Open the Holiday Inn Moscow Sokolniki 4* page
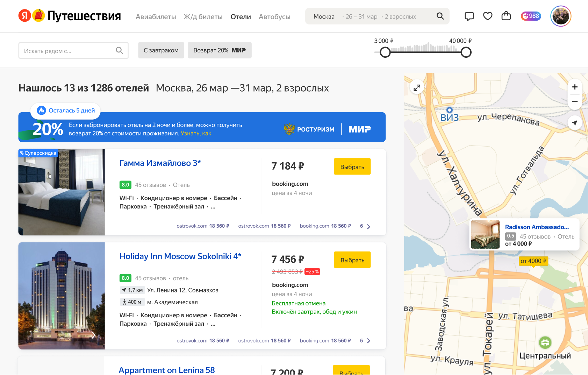Viewport: 588px width, 375px height. [x=180, y=256]
